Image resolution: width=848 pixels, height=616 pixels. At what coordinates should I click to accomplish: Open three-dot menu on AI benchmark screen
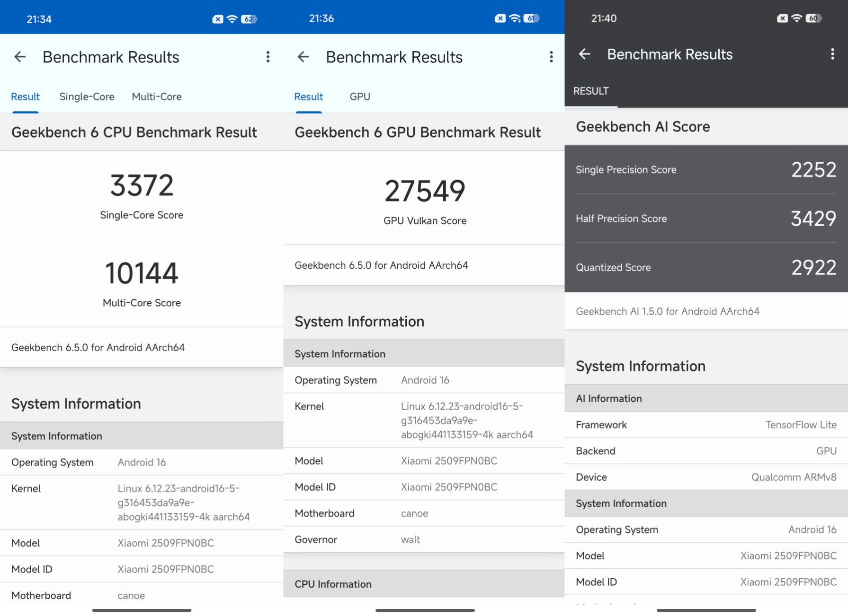[x=832, y=54]
